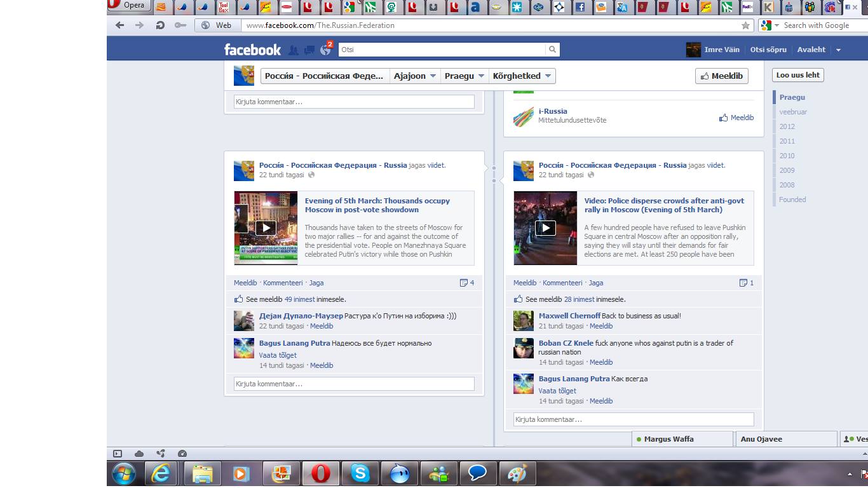The image size is (868, 488).
Task: Click the i-Russia colorful logo thumbnail
Action: point(524,117)
